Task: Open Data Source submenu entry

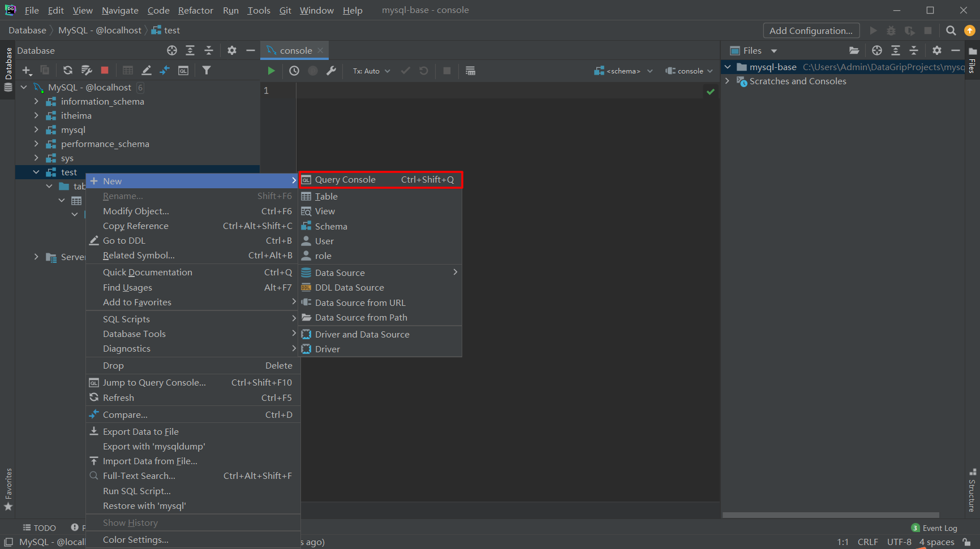Action: pos(380,273)
